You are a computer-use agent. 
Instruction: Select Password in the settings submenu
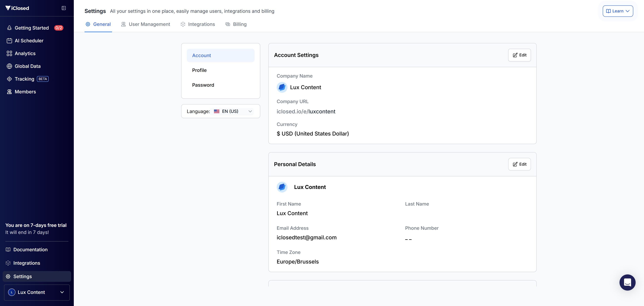coord(203,85)
